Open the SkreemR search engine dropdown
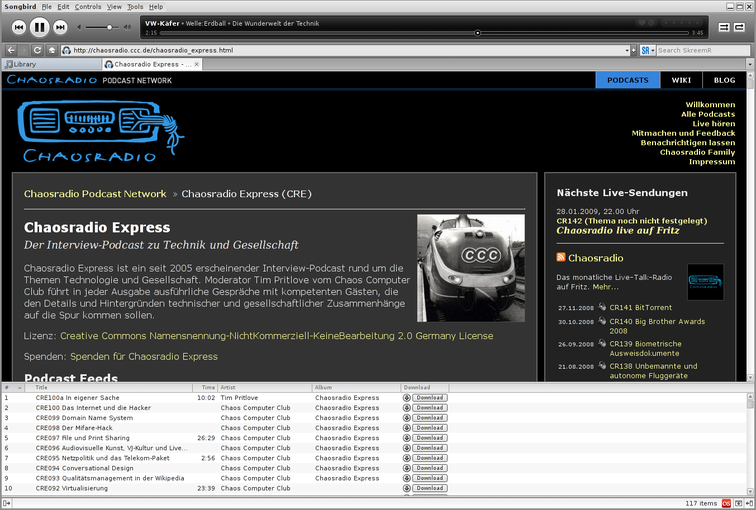The height and width of the screenshot is (510, 756). tap(648, 50)
